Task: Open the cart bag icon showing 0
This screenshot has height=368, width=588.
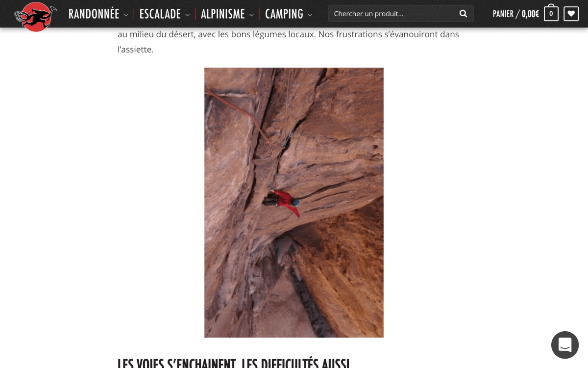Action: [x=551, y=13]
